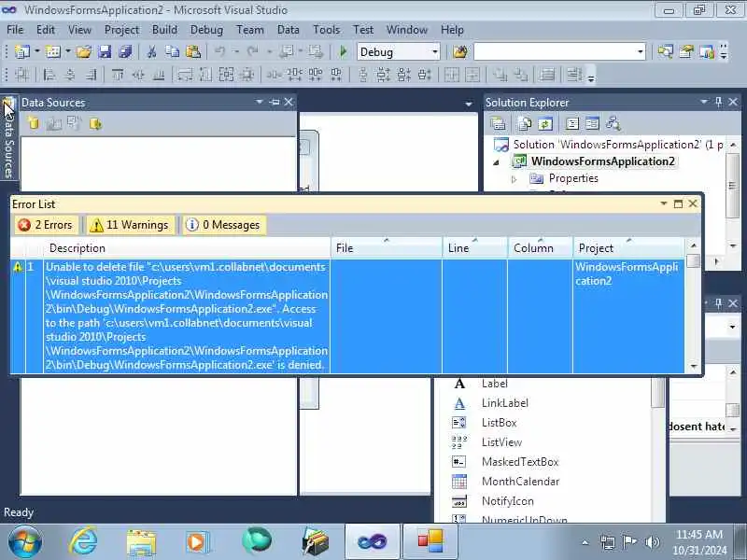Screen dimensions: 747x560
Task: Expand the Properties folder node
Action: pyautogui.click(x=514, y=179)
